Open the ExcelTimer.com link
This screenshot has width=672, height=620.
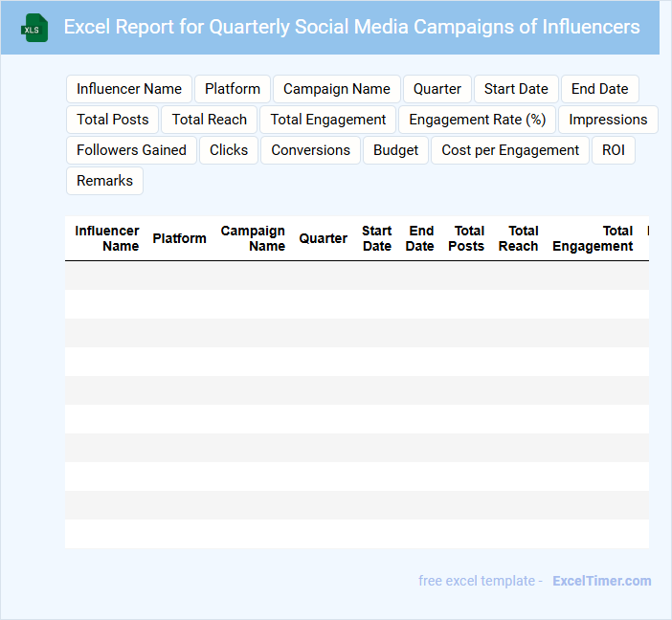602,581
